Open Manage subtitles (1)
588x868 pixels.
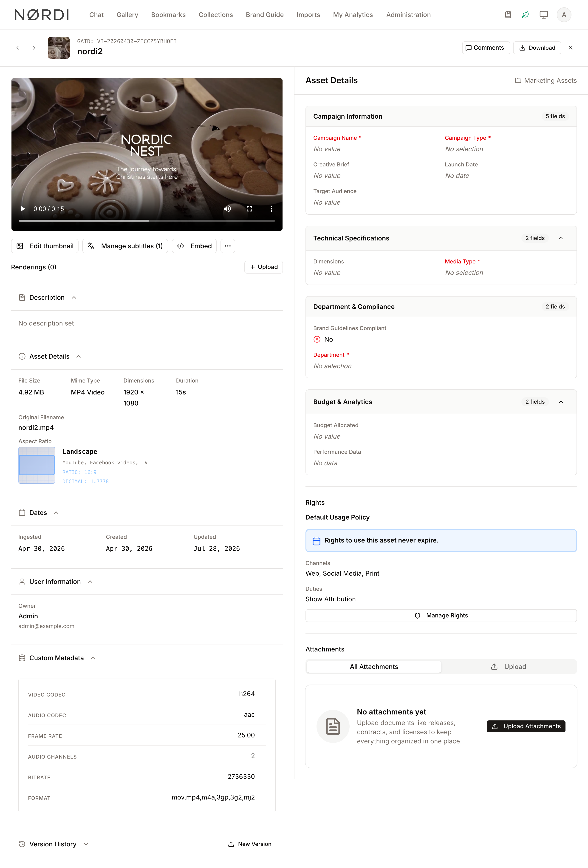tap(125, 246)
